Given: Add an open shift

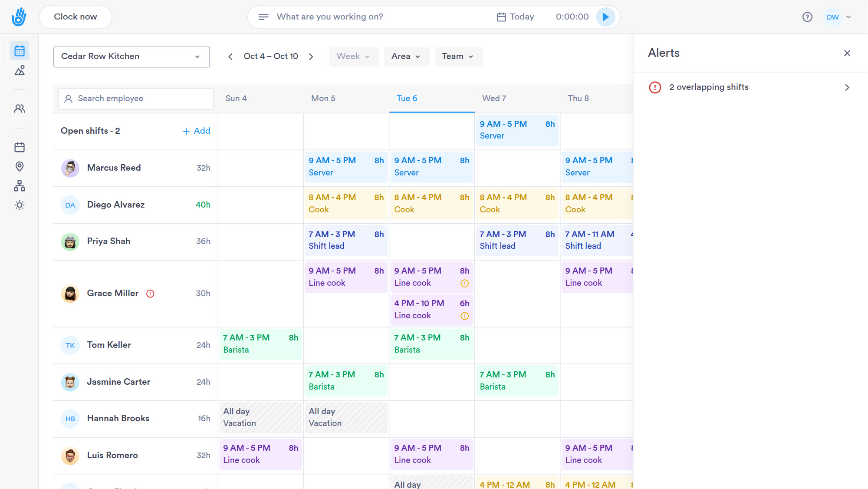Looking at the screenshot, I should [x=197, y=131].
